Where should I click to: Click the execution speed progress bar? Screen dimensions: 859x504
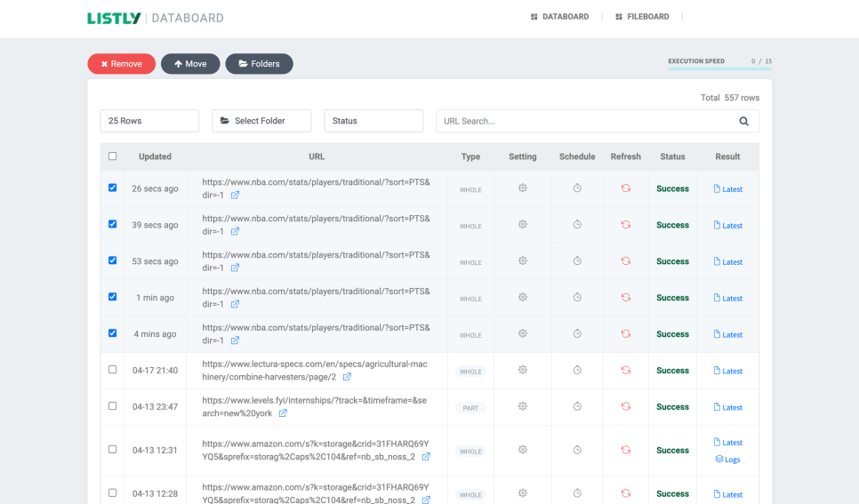tap(720, 69)
